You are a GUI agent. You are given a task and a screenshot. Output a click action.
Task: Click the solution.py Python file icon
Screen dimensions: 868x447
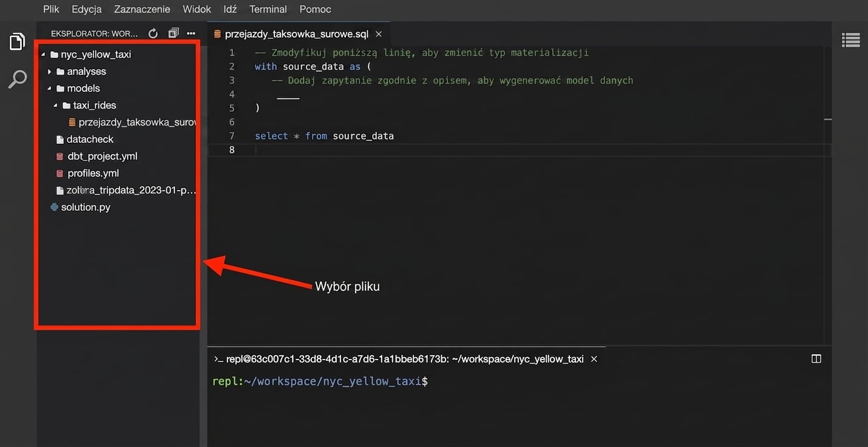(x=55, y=207)
